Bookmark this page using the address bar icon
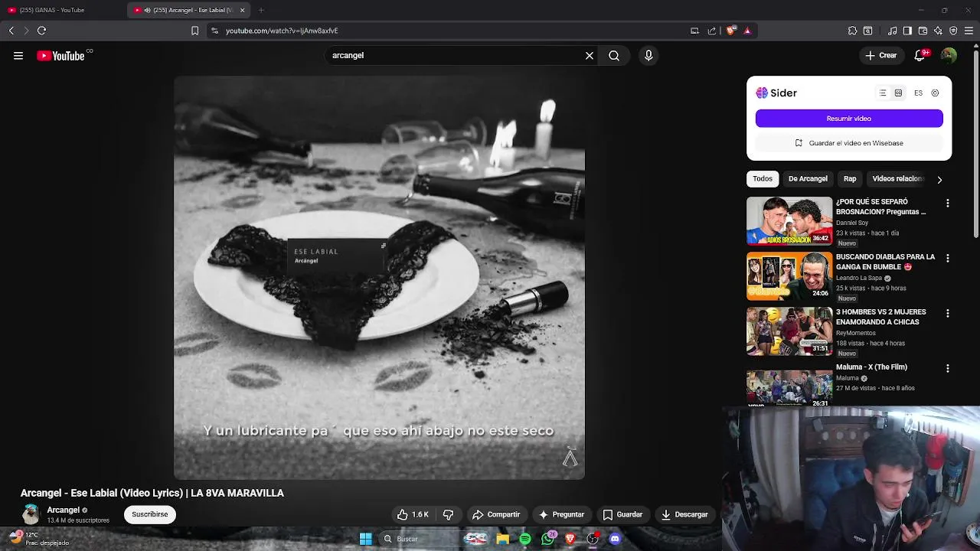980x551 pixels. point(194,31)
